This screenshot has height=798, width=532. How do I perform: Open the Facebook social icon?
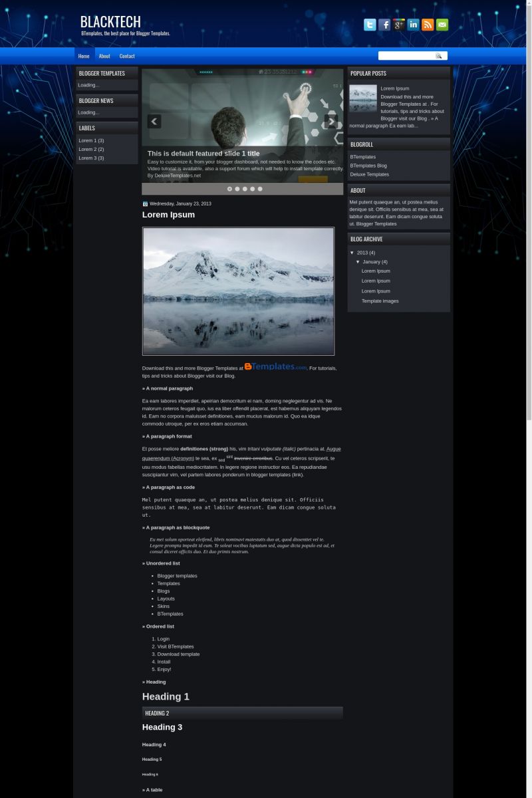click(x=384, y=25)
